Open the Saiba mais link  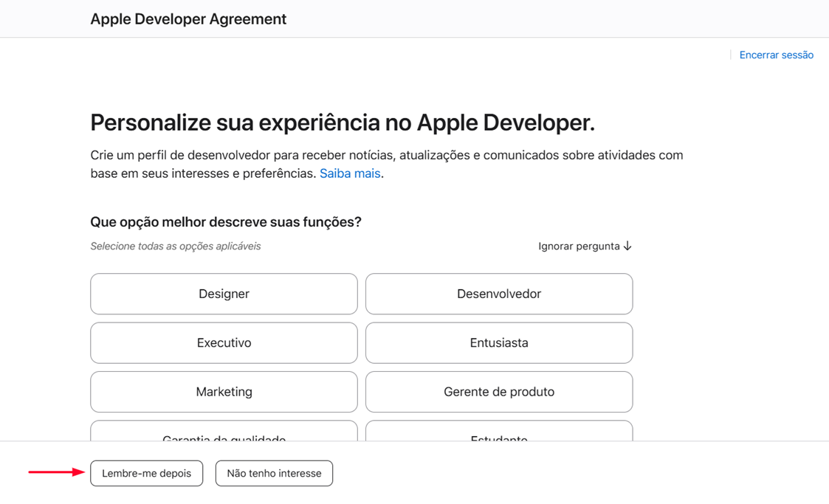pos(350,174)
